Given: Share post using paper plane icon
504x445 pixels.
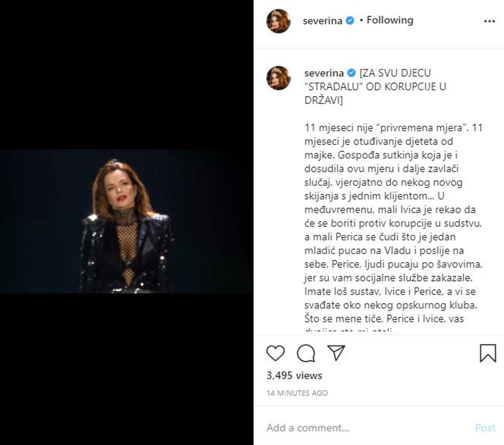Looking at the screenshot, I should (336, 353).
